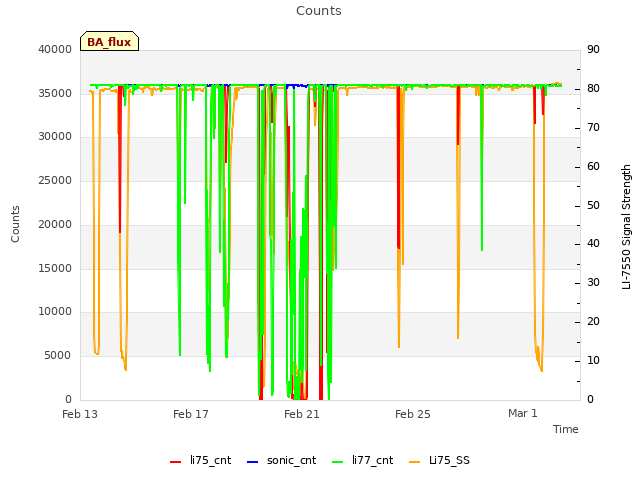The width and height of the screenshot is (640, 480).
Task: Click the 30 right-axis tick label
Action: click(593, 282)
